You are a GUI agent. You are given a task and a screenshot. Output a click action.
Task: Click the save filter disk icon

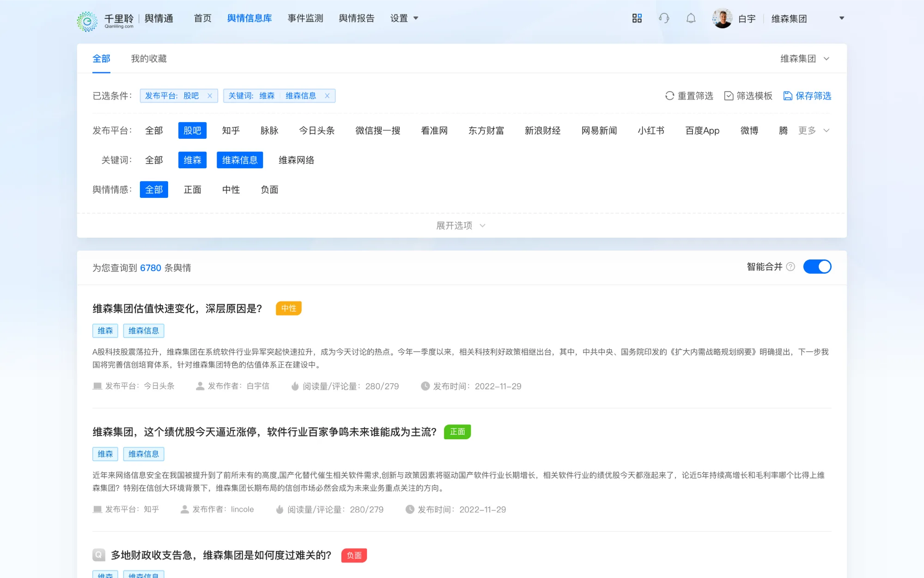788,96
